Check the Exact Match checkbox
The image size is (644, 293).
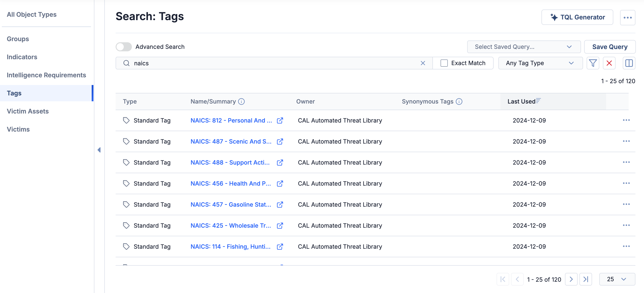tap(444, 63)
